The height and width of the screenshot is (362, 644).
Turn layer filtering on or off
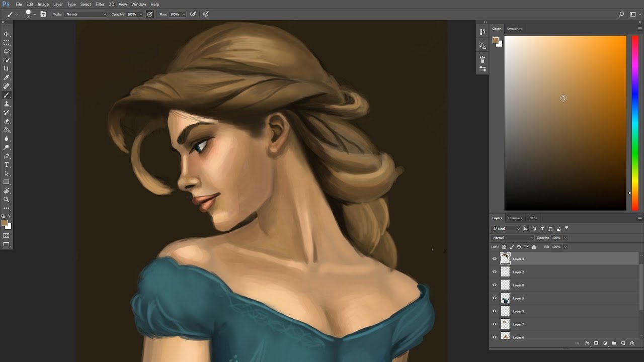tap(567, 228)
